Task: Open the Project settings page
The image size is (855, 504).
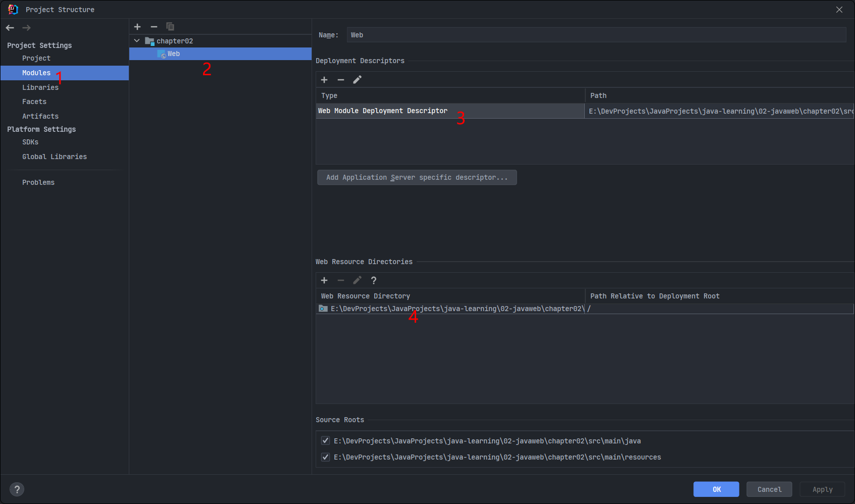Action: [36, 58]
